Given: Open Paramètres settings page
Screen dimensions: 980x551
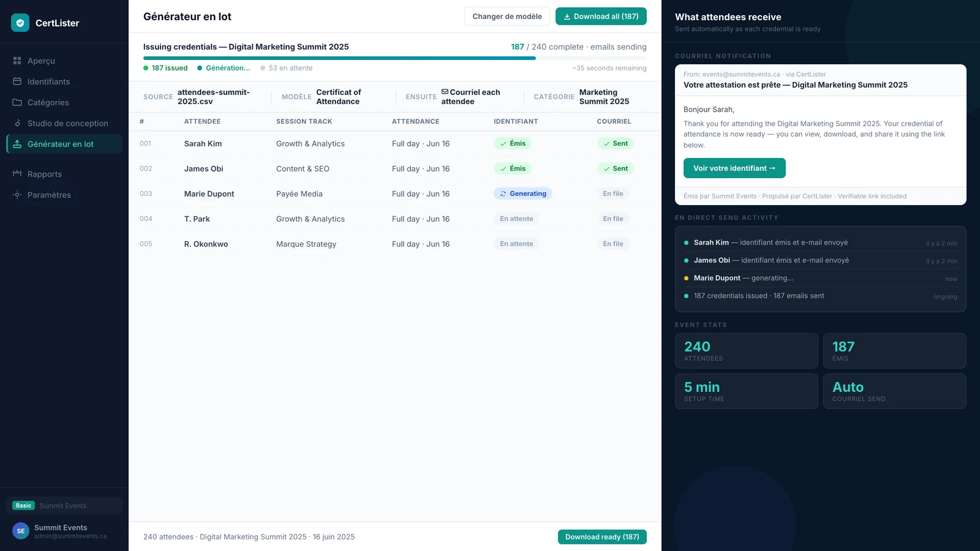Looking at the screenshot, I should 64,195.
